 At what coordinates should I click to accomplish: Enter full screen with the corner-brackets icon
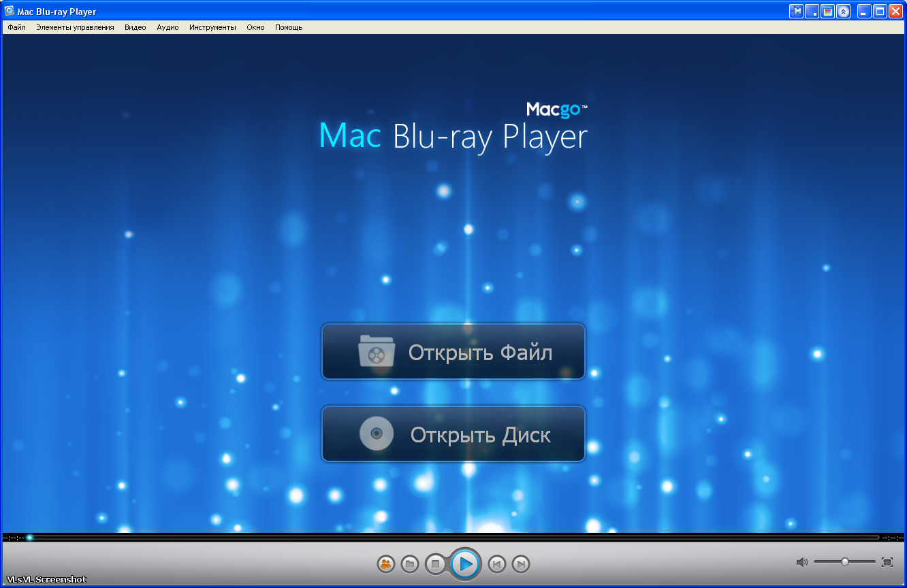tap(887, 562)
